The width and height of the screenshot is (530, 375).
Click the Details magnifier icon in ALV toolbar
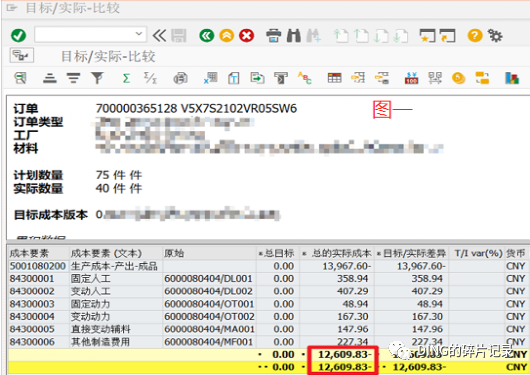coord(20,78)
